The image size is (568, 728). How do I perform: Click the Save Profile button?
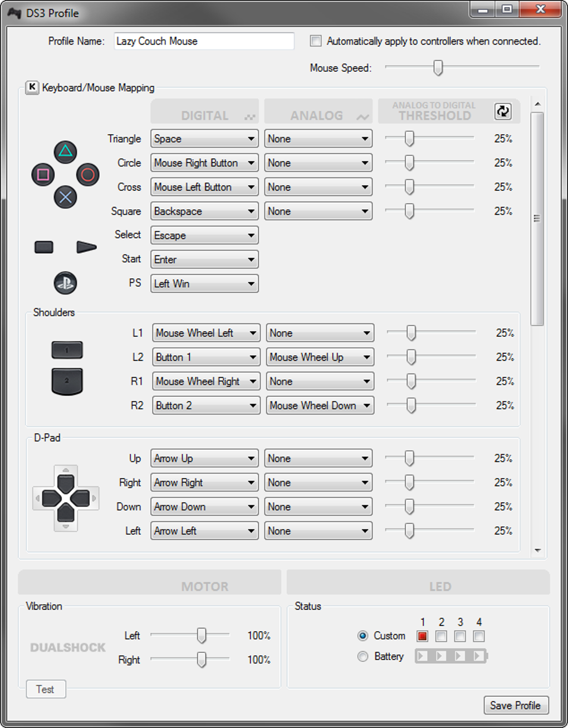516,705
